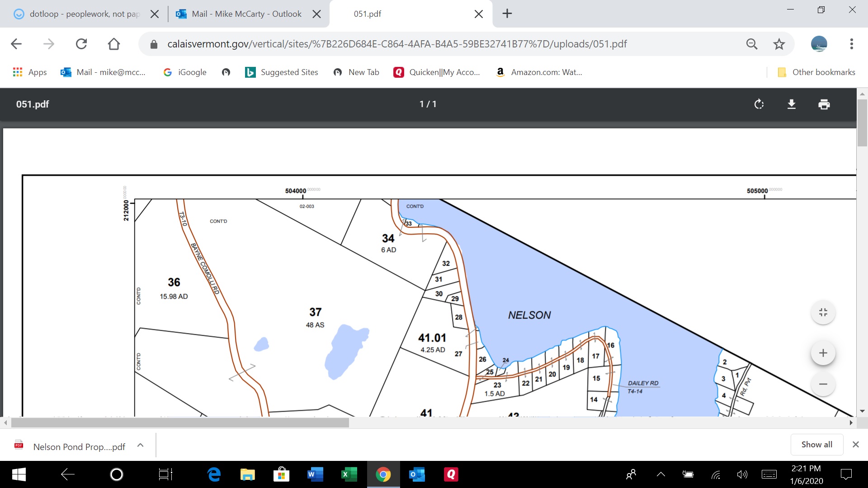Viewport: 868px width, 488px height.
Task: Zoom in on the PDF map
Action: (823, 353)
